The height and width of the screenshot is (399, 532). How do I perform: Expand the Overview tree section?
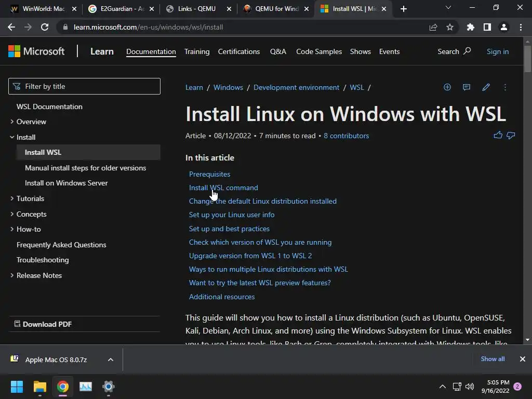pos(12,122)
